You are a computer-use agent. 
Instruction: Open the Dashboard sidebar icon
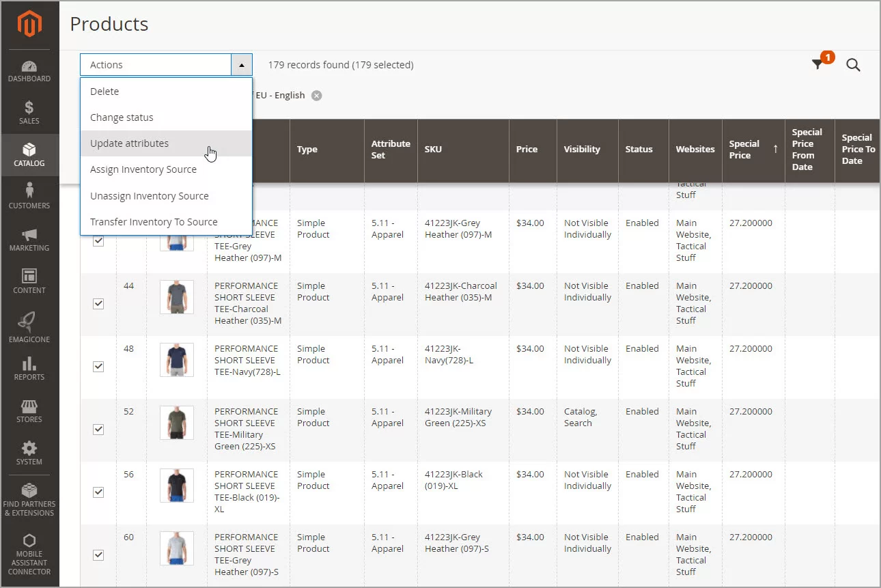tap(29, 71)
